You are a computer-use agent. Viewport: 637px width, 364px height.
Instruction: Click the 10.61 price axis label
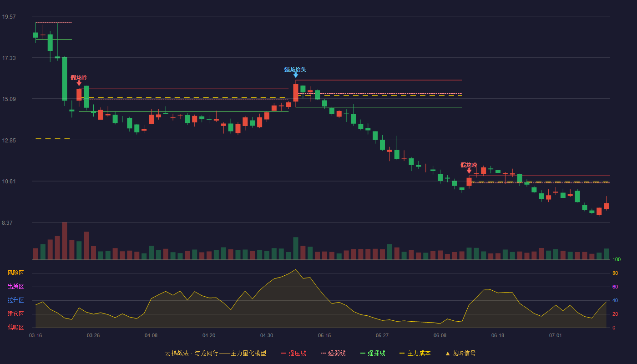(9, 182)
